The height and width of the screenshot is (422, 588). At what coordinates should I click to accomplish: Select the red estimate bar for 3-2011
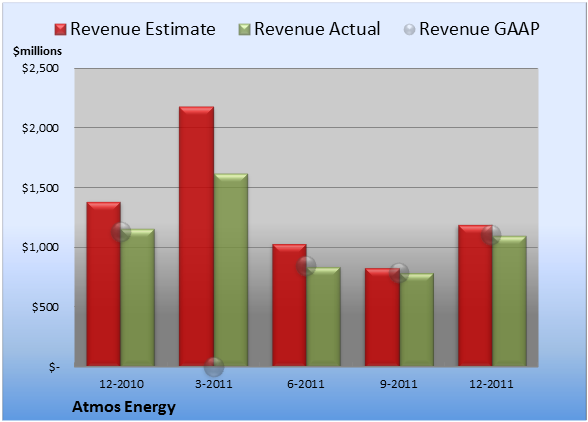pos(196,236)
